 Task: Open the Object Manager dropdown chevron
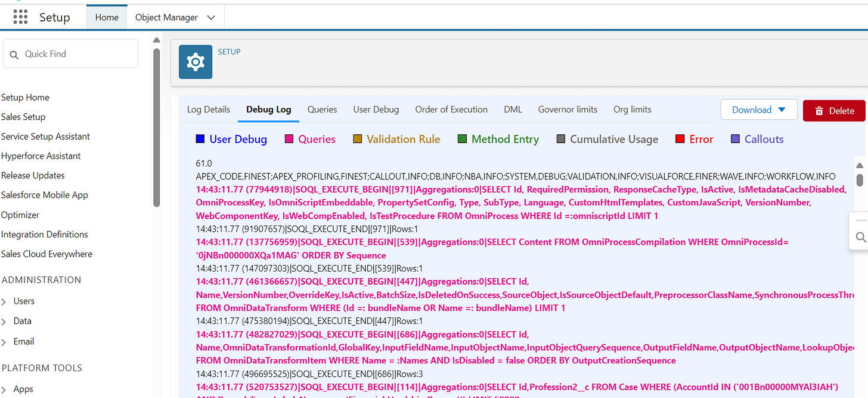coord(211,18)
